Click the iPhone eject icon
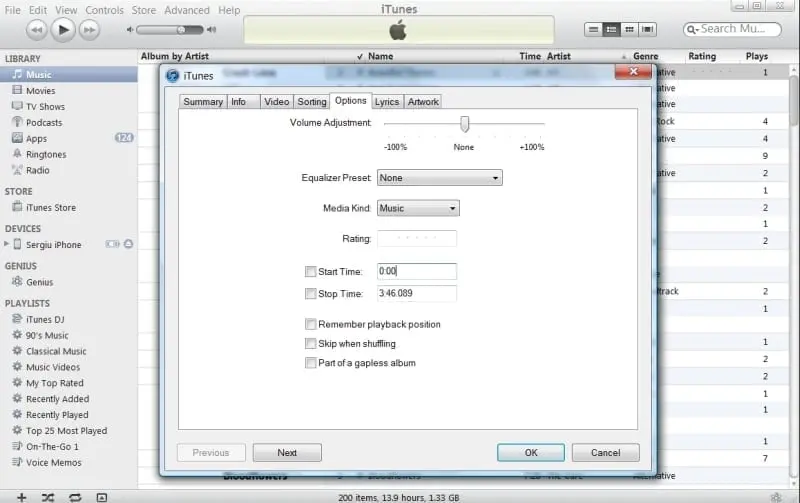This screenshot has height=503, width=800. click(x=128, y=244)
